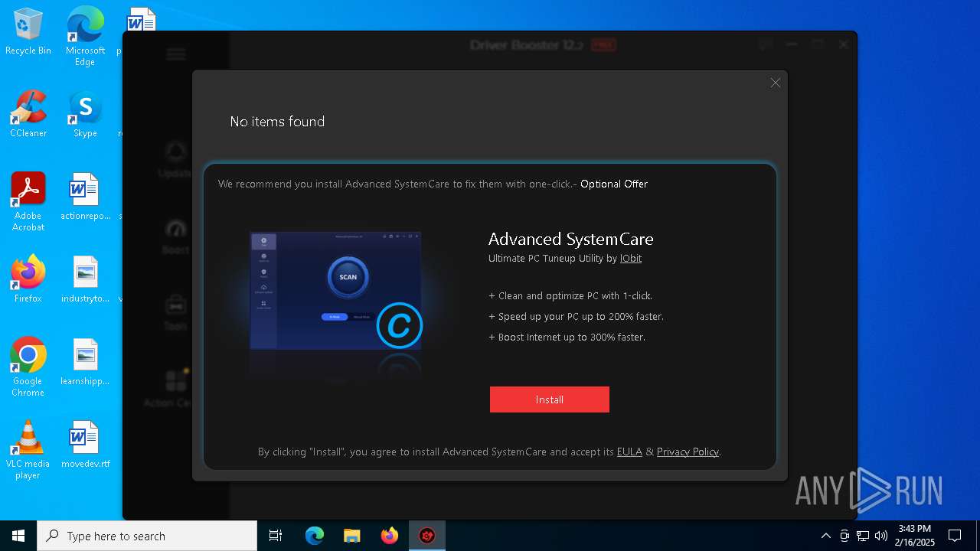Open the Privacy Policy link
This screenshot has width=980, height=551.
(688, 452)
